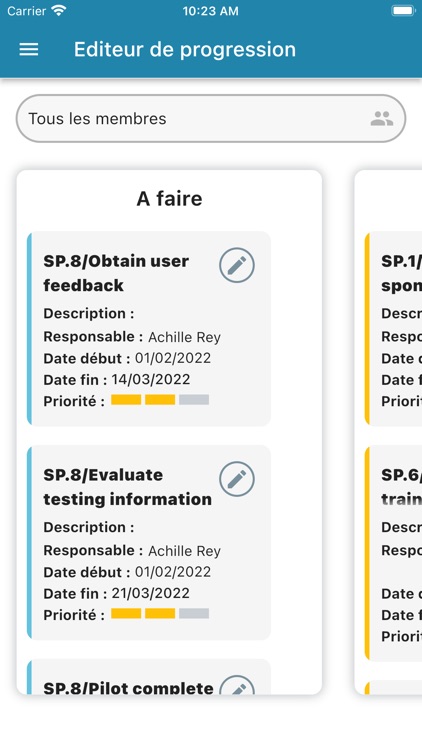Tap the 10:23 AM clock
The height and width of the screenshot is (750, 422).
pyautogui.click(x=211, y=11)
